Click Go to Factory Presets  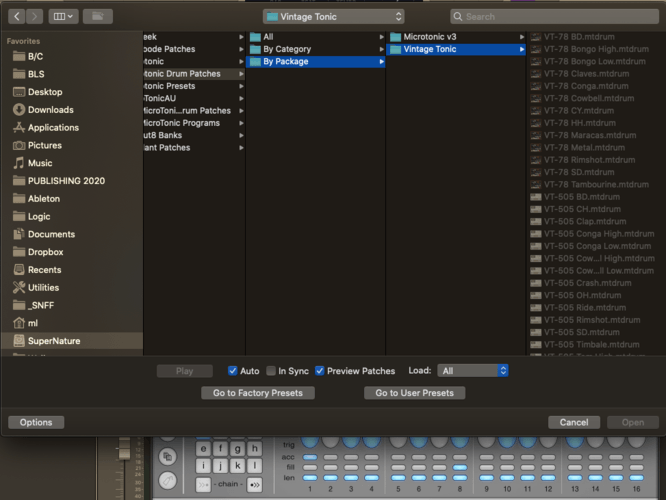(x=258, y=393)
